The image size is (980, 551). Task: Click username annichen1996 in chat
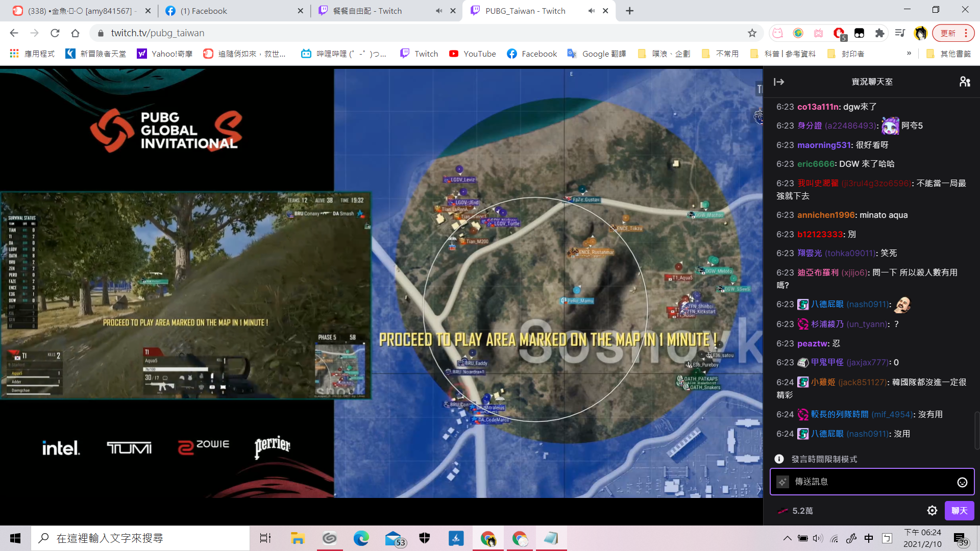point(826,215)
